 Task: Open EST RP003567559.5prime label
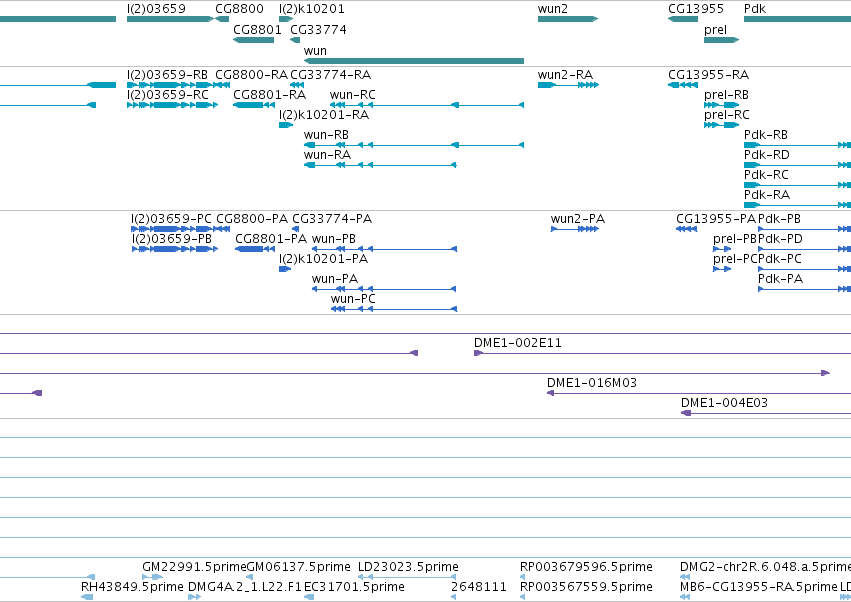click(x=586, y=587)
